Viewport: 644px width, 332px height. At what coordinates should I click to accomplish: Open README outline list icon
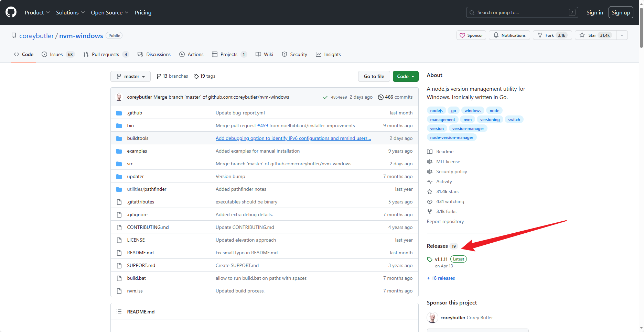[119, 312]
